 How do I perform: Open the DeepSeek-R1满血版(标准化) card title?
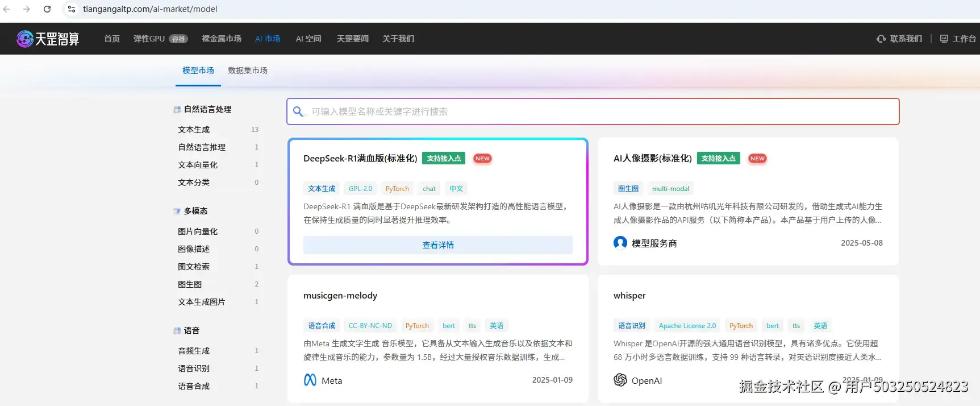[360, 158]
